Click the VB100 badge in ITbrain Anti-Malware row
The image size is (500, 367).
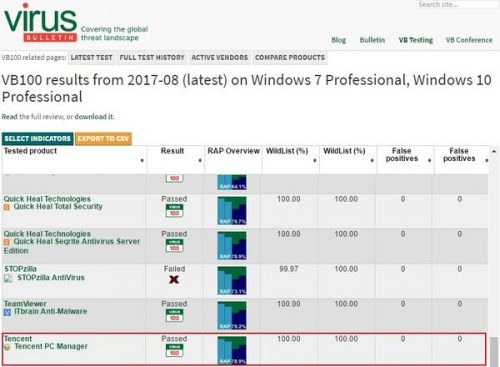174,315
